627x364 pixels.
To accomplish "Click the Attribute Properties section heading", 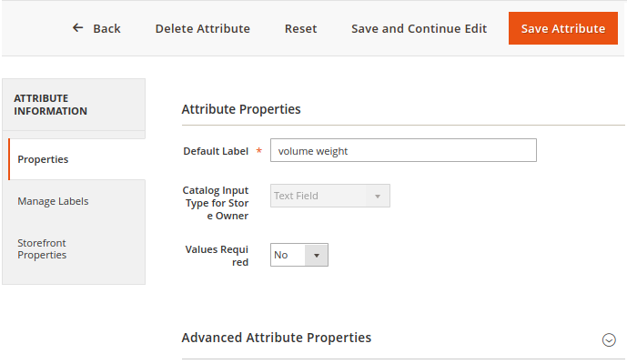I will click(x=241, y=109).
